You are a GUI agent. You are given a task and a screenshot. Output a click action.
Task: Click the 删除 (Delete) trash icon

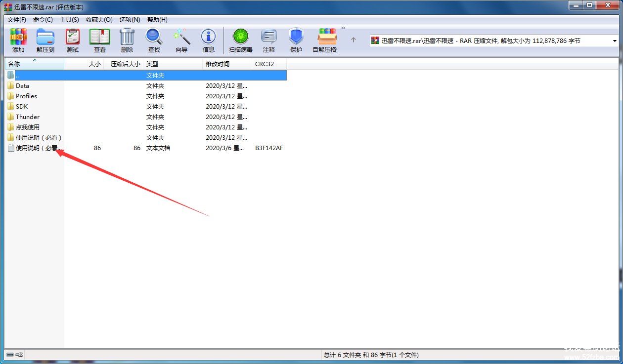tap(127, 40)
